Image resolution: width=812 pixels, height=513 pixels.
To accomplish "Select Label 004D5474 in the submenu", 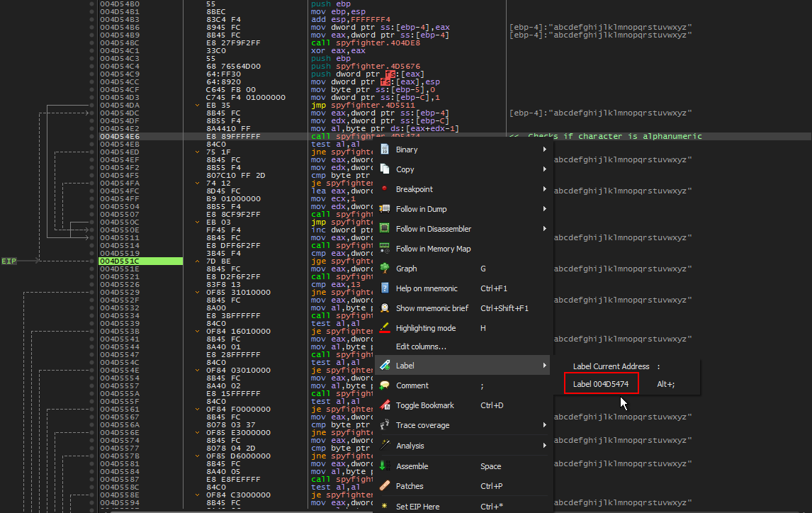I will 601,384.
